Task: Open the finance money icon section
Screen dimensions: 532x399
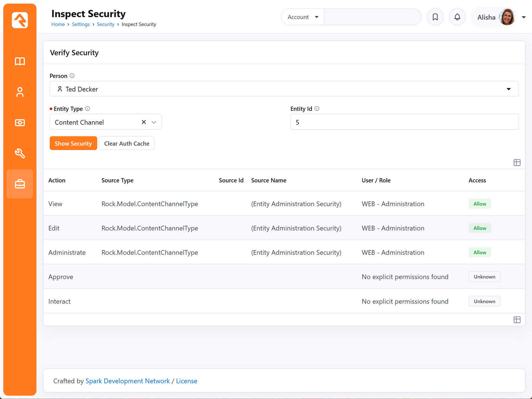Action: tap(20, 123)
